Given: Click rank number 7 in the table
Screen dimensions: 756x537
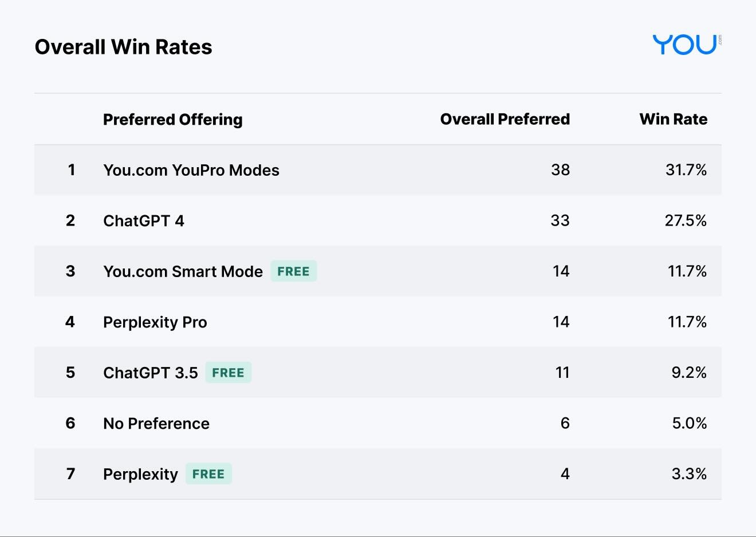Looking at the screenshot, I should 70,474.
